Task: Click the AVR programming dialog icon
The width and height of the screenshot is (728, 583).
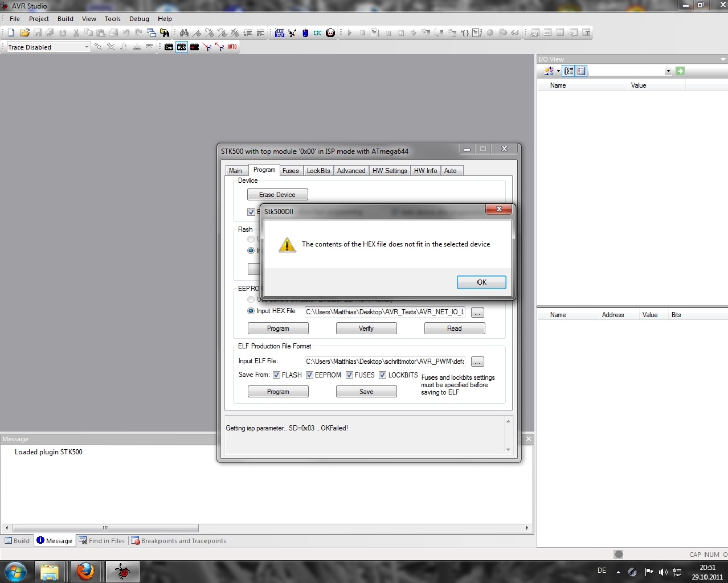Action: coord(182,47)
